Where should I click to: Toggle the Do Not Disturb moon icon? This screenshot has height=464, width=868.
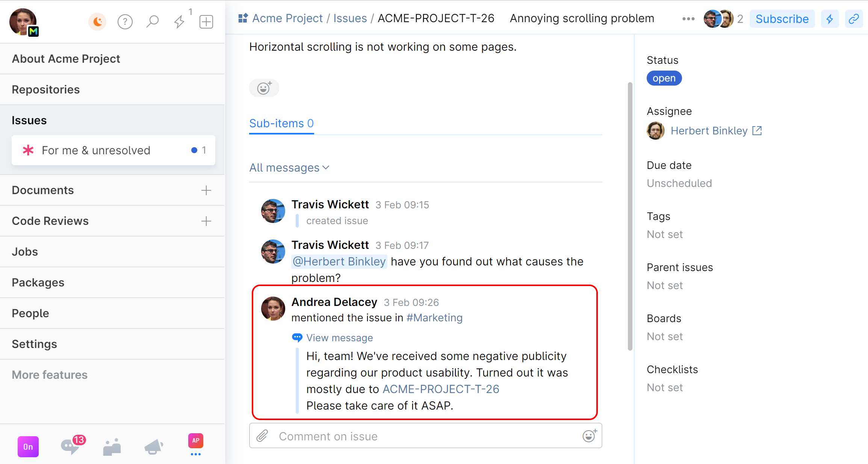click(x=98, y=21)
